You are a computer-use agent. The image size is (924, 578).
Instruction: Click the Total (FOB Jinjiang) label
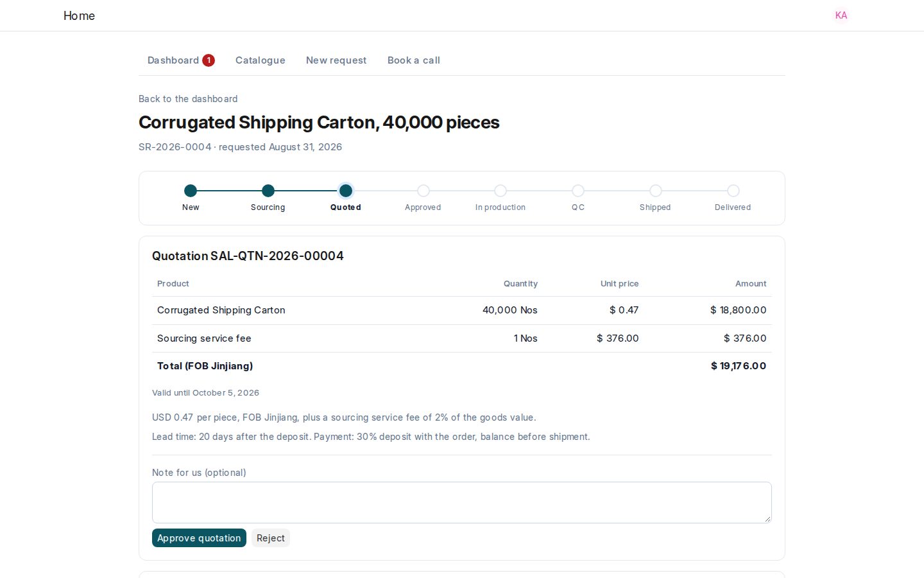click(x=205, y=366)
